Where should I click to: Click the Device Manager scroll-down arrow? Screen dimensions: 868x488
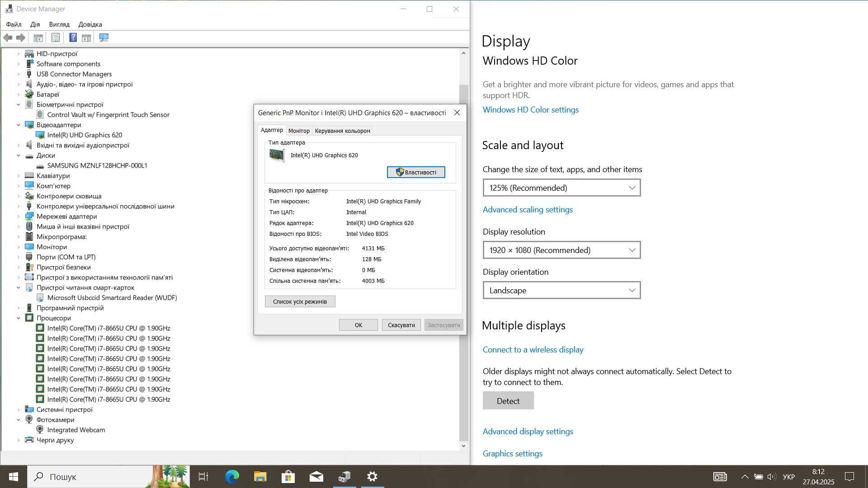[x=463, y=446]
